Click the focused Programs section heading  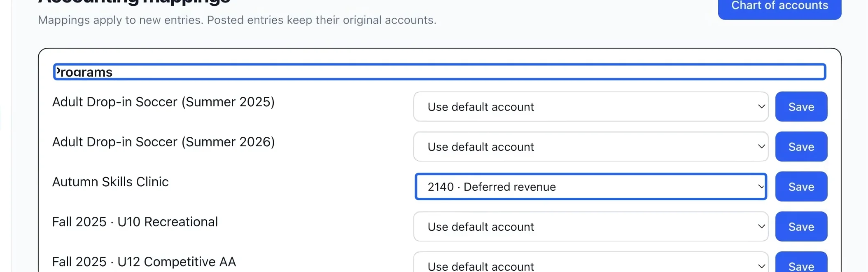(439, 72)
